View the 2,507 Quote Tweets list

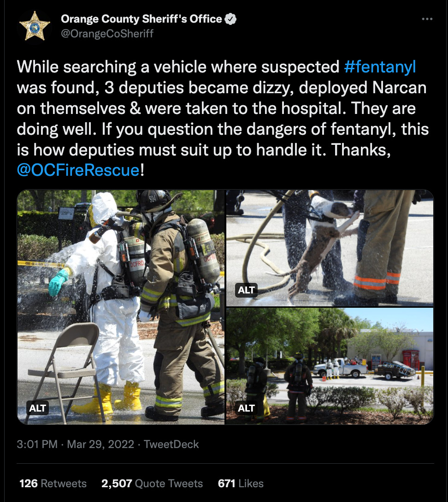tap(152, 484)
